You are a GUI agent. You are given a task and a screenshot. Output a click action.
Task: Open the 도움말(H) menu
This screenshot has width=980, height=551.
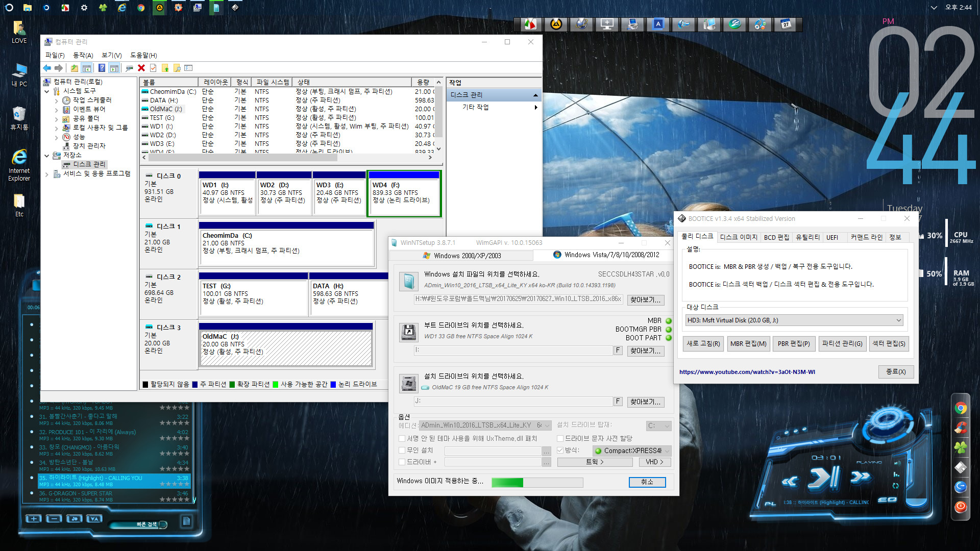click(143, 55)
